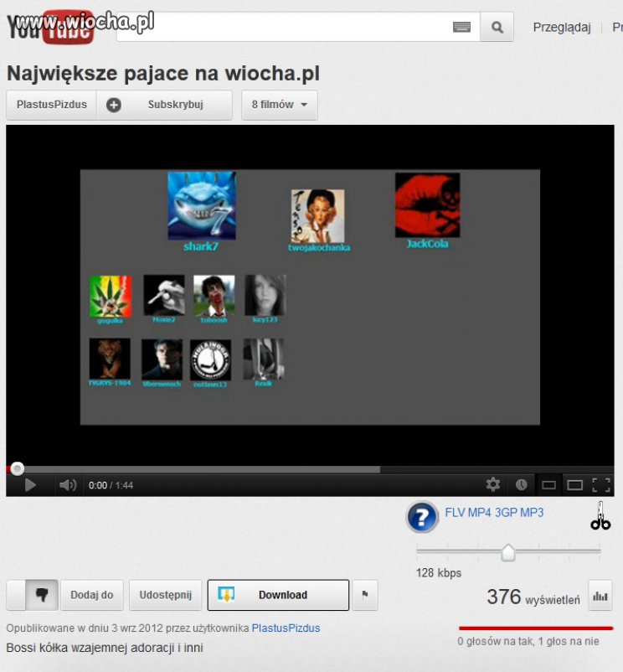Open the Przeglądaj link

click(561, 28)
